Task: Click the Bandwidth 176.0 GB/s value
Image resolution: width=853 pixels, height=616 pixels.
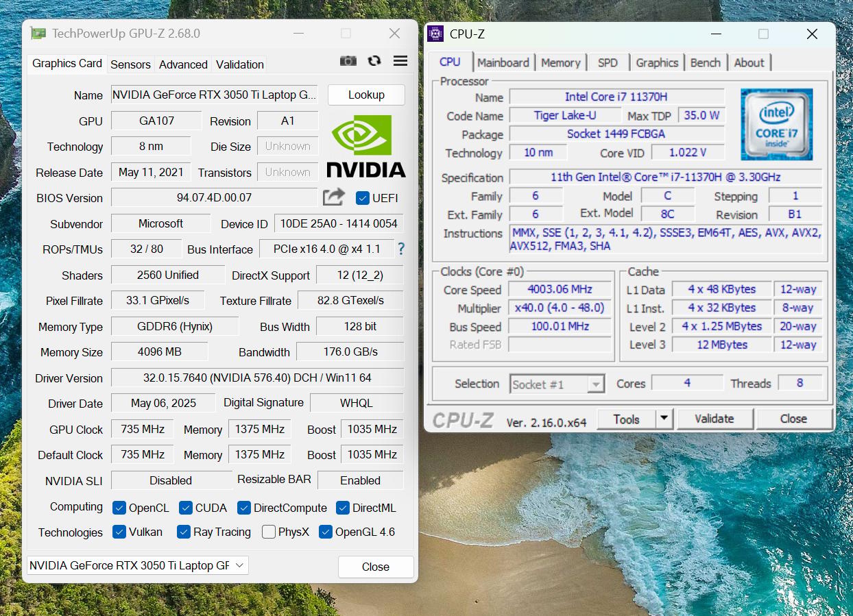Action: pyautogui.click(x=350, y=352)
